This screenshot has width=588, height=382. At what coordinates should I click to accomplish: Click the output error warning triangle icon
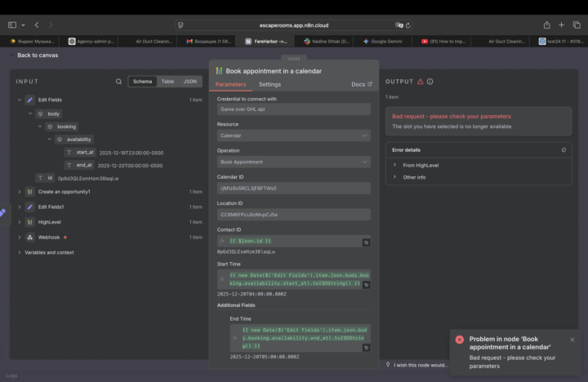[x=421, y=82]
